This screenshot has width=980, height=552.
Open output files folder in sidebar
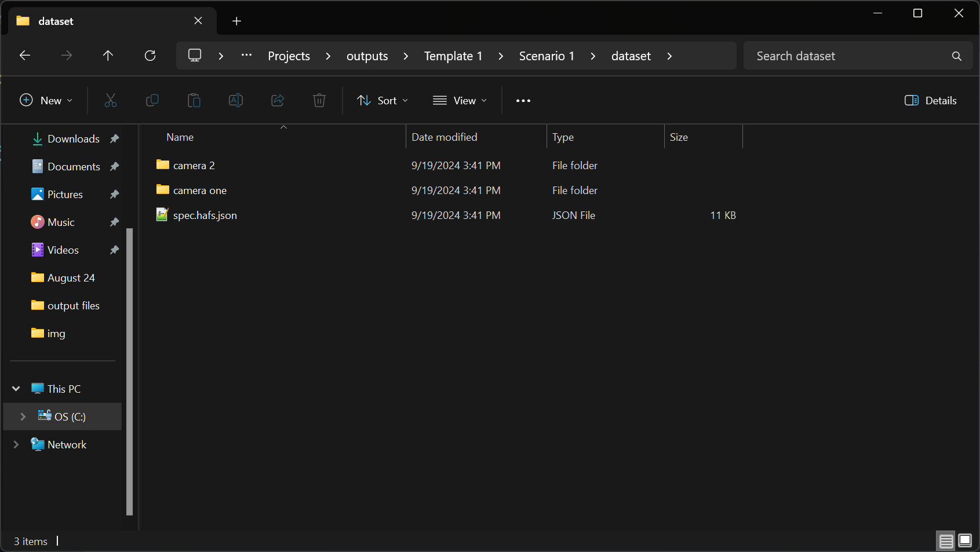[73, 305]
